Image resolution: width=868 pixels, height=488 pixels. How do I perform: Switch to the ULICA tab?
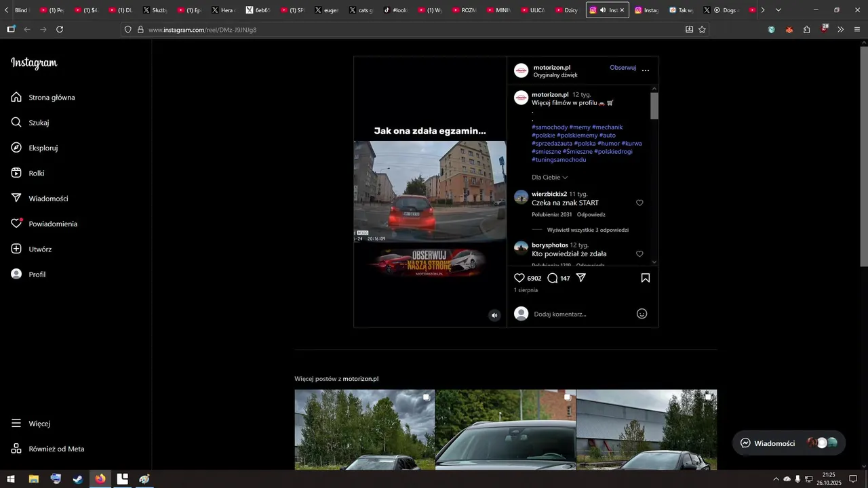(532, 10)
